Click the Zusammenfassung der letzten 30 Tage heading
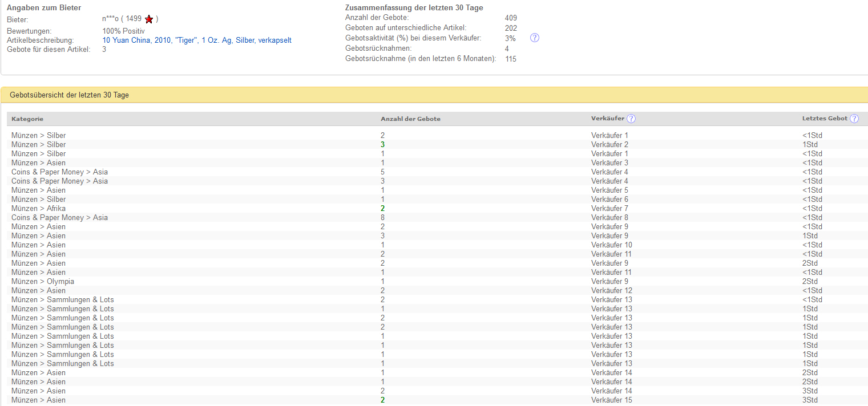Screen dimensions: 868x406 [x=414, y=8]
